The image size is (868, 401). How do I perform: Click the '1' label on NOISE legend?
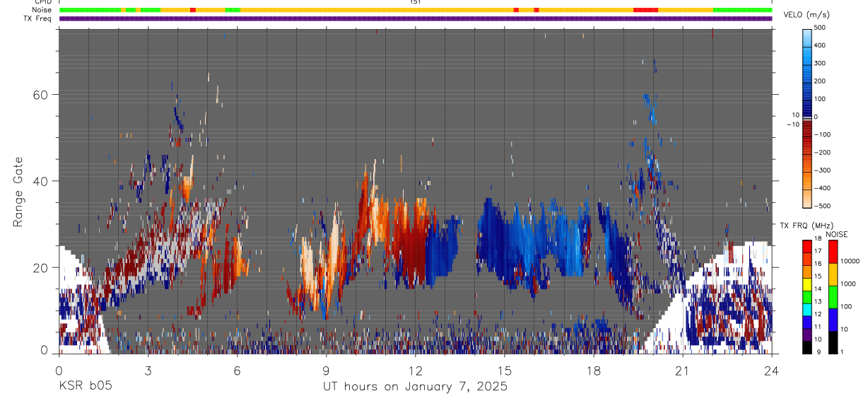click(843, 352)
